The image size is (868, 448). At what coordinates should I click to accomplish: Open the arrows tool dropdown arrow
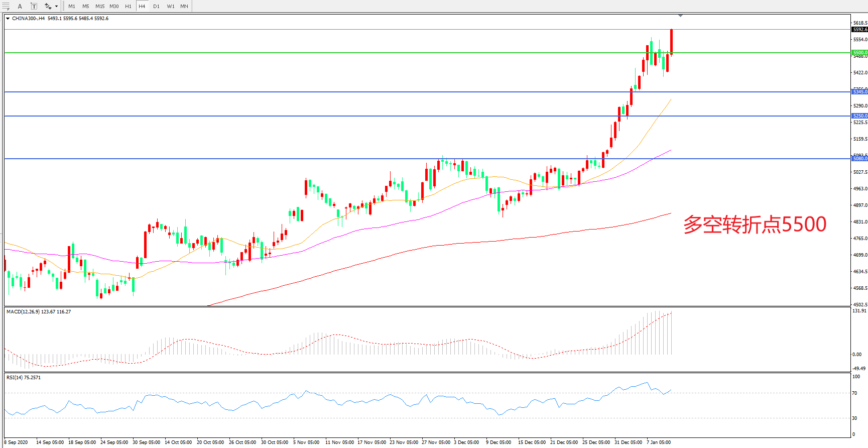pos(56,7)
